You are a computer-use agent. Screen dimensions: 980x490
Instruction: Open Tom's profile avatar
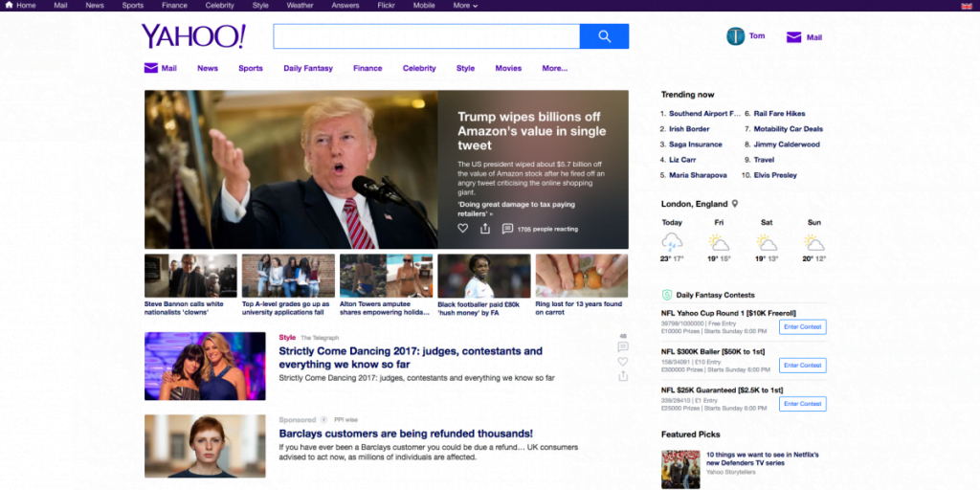735,36
